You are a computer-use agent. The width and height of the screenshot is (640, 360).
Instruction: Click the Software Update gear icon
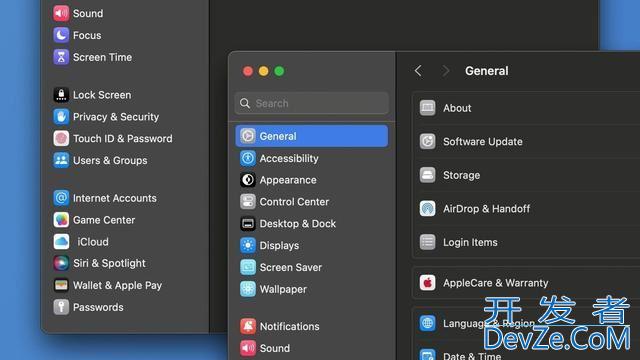(x=427, y=141)
